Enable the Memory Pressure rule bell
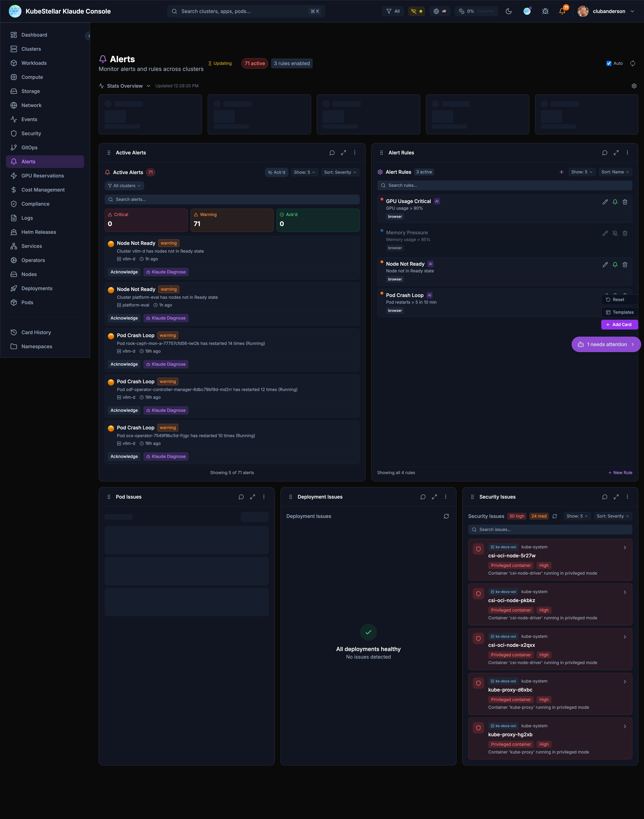The height and width of the screenshot is (819, 644). click(615, 233)
